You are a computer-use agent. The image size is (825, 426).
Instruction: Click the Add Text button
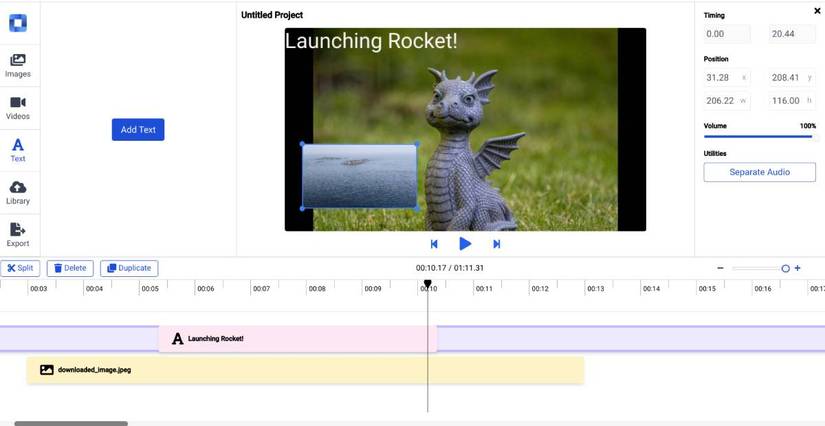(x=138, y=129)
